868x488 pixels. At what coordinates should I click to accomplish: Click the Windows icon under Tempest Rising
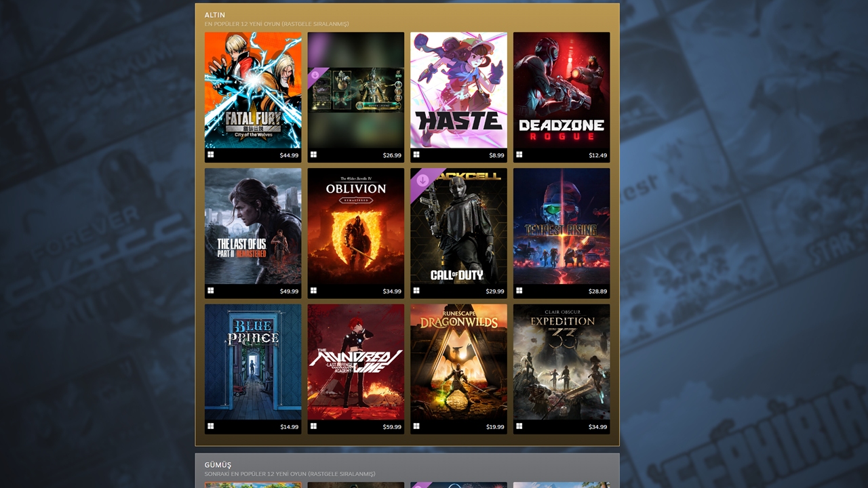(x=519, y=291)
